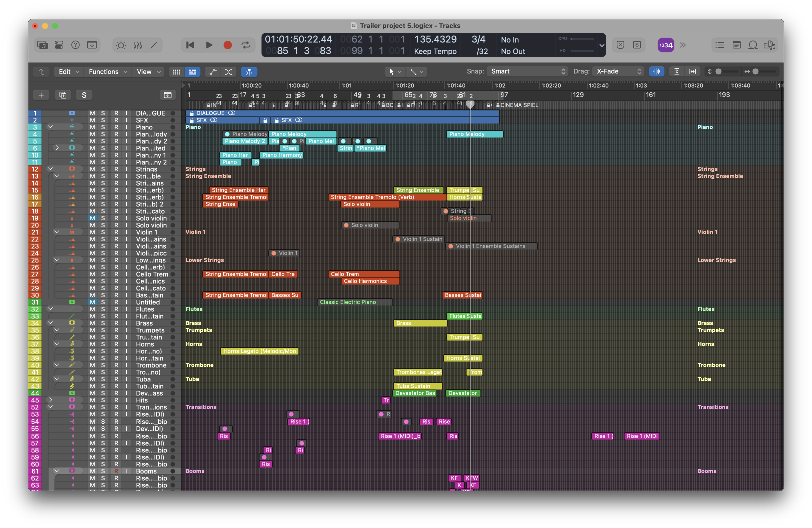Image resolution: width=812 pixels, height=528 pixels.
Task: Click the Keep Tempo mode label
Action: tap(435, 51)
